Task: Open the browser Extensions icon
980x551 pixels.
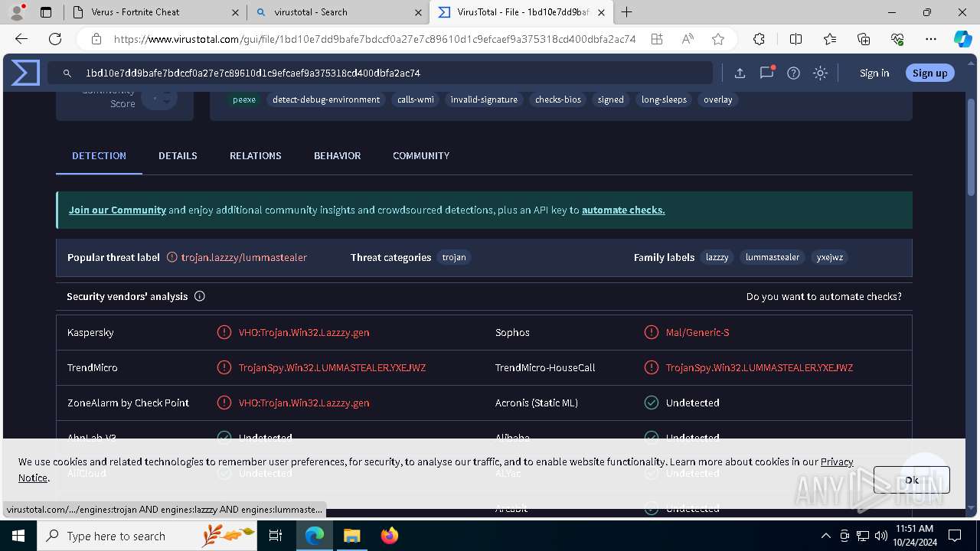Action: (x=759, y=39)
